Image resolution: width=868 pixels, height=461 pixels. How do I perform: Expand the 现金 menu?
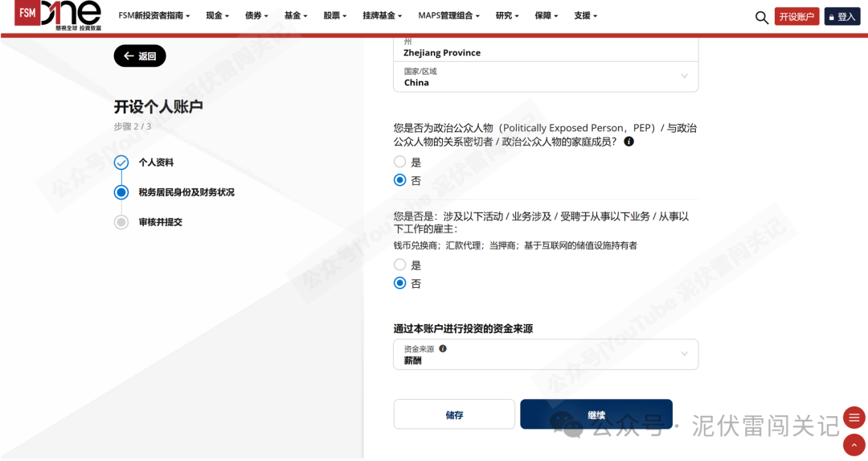click(x=217, y=15)
